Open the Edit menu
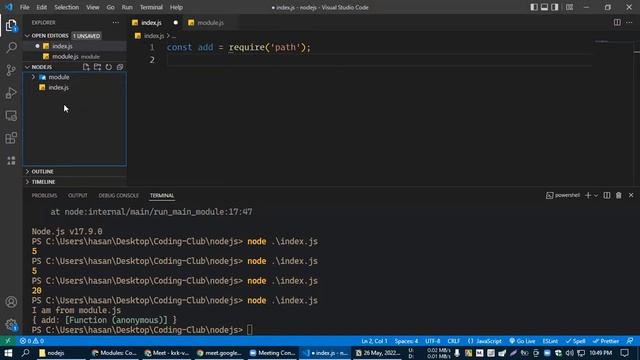The height and width of the screenshot is (360, 640). (42, 7)
